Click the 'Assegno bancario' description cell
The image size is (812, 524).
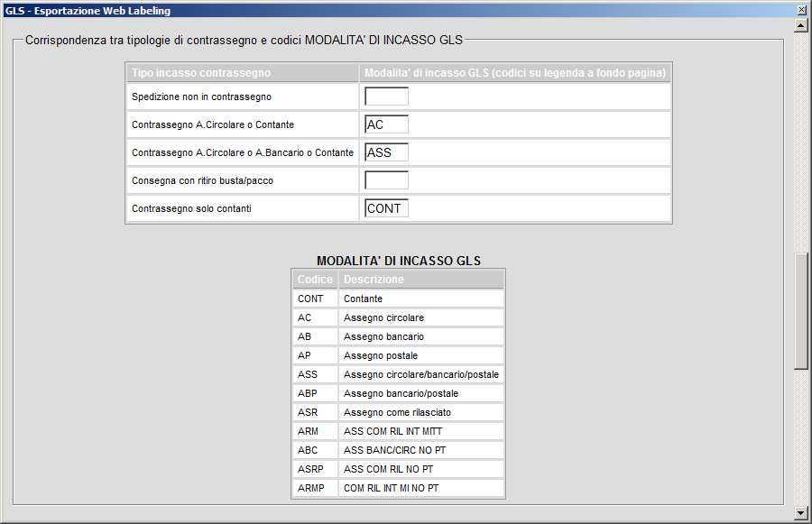tap(421, 336)
